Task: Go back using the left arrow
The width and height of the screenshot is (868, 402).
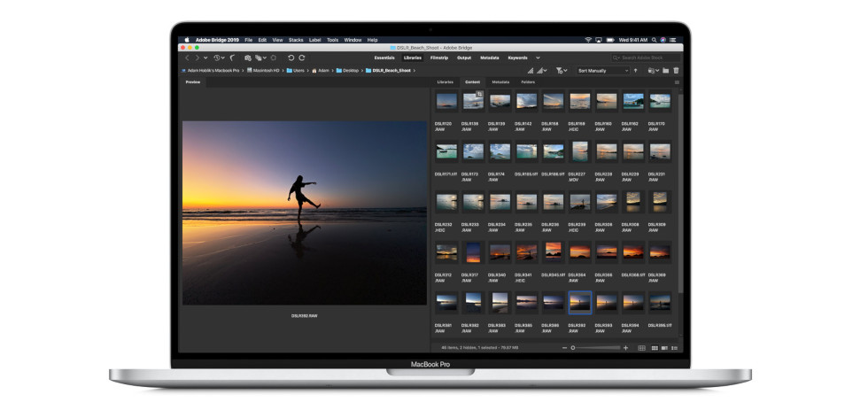Action: tap(187, 58)
